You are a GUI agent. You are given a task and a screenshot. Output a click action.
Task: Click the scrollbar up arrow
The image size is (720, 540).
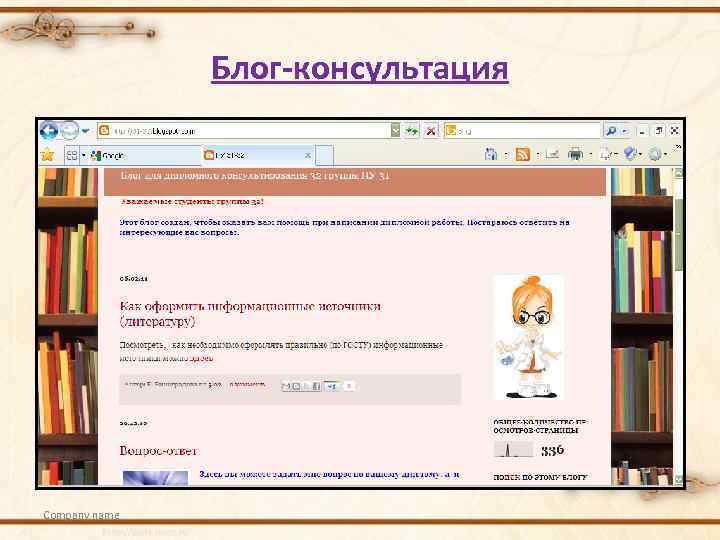[x=678, y=173]
